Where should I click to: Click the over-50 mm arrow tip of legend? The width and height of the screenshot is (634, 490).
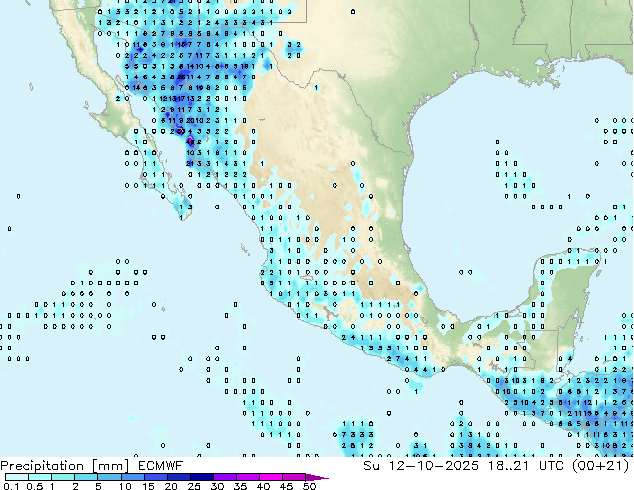tap(317, 477)
